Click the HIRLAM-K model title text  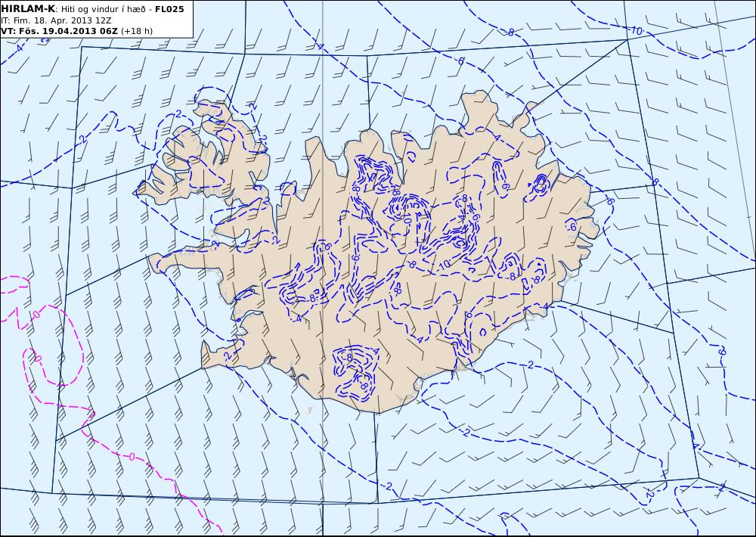pos(28,9)
